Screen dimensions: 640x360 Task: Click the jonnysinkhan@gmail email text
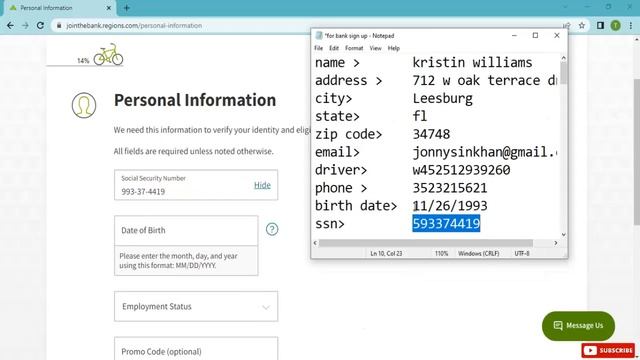tap(485, 152)
